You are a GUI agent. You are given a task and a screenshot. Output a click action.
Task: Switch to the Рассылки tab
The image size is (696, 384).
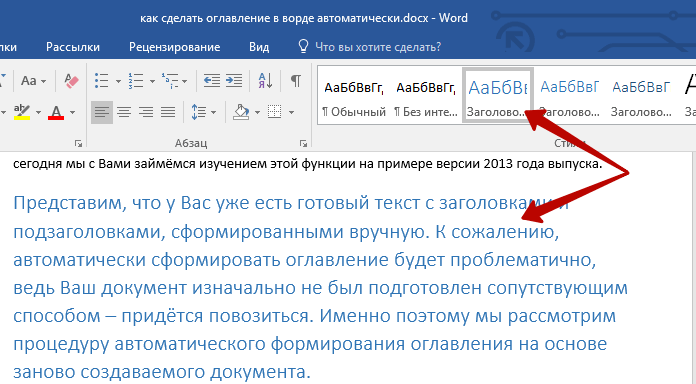pyautogui.click(x=73, y=47)
